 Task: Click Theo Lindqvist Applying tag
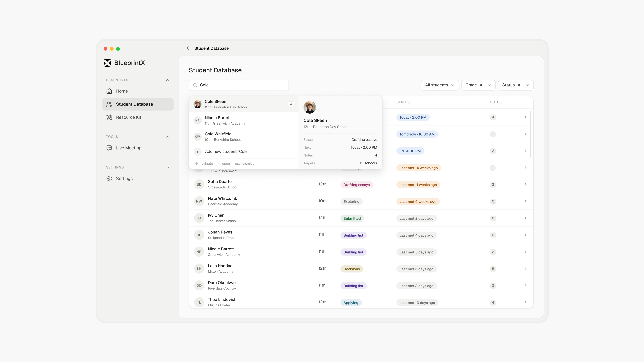351,303
